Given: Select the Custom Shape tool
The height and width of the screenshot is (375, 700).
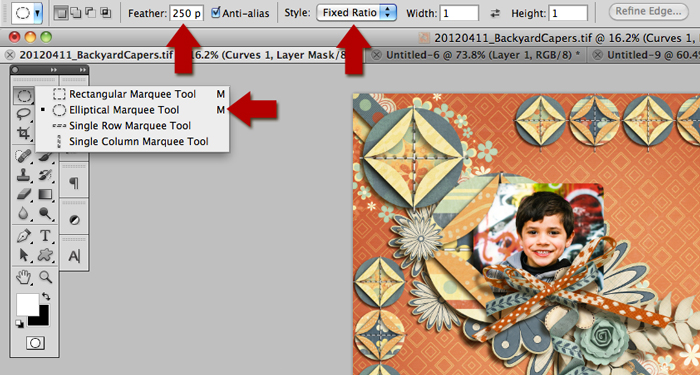Looking at the screenshot, I should [x=46, y=255].
